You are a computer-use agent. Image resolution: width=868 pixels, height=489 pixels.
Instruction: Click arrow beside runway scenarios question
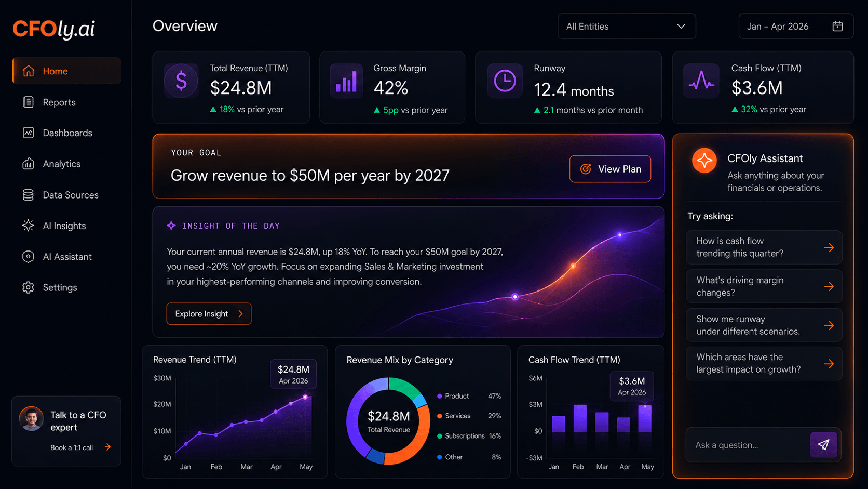[x=829, y=325]
